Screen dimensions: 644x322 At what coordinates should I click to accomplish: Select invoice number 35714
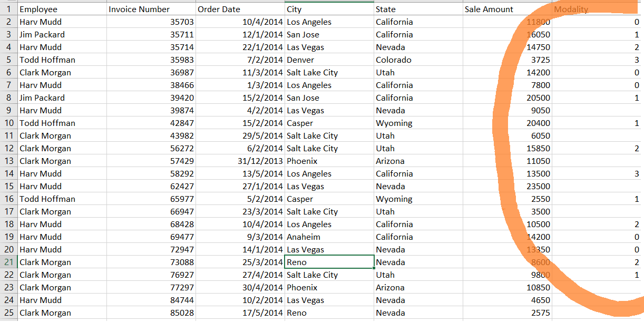151,47
